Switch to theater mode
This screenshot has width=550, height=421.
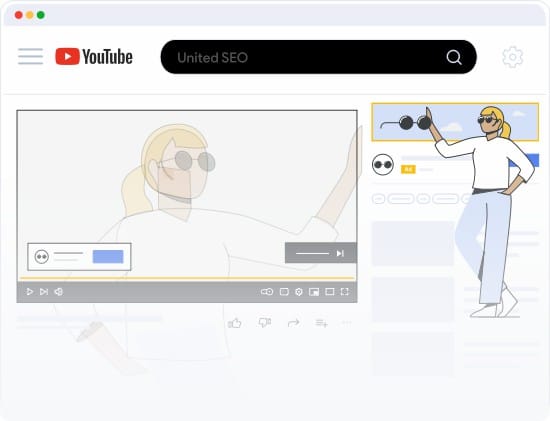pos(330,292)
